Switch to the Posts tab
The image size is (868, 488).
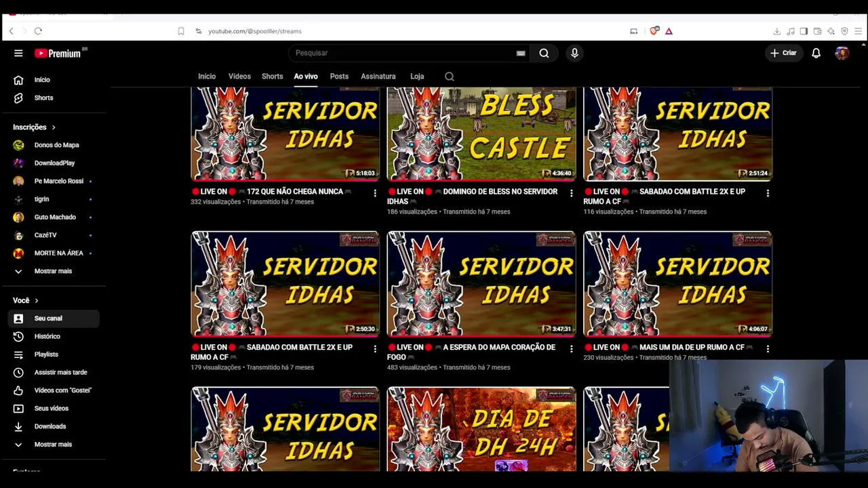(339, 77)
